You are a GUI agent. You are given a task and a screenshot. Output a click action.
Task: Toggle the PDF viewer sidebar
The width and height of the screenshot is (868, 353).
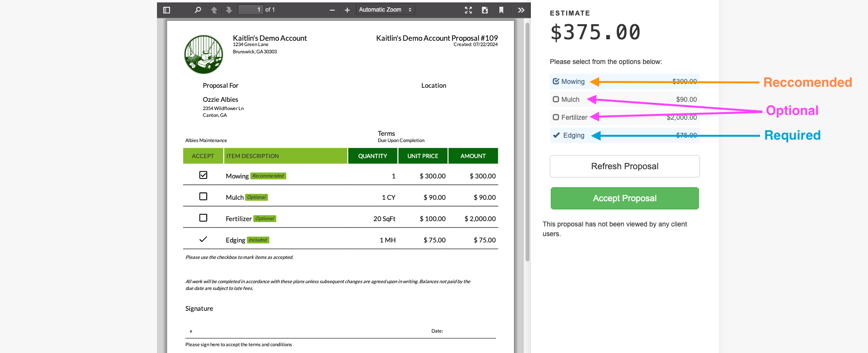167,10
